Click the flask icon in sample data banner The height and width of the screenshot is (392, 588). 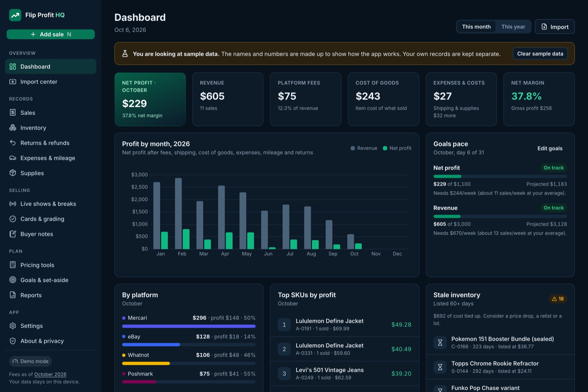pos(125,54)
